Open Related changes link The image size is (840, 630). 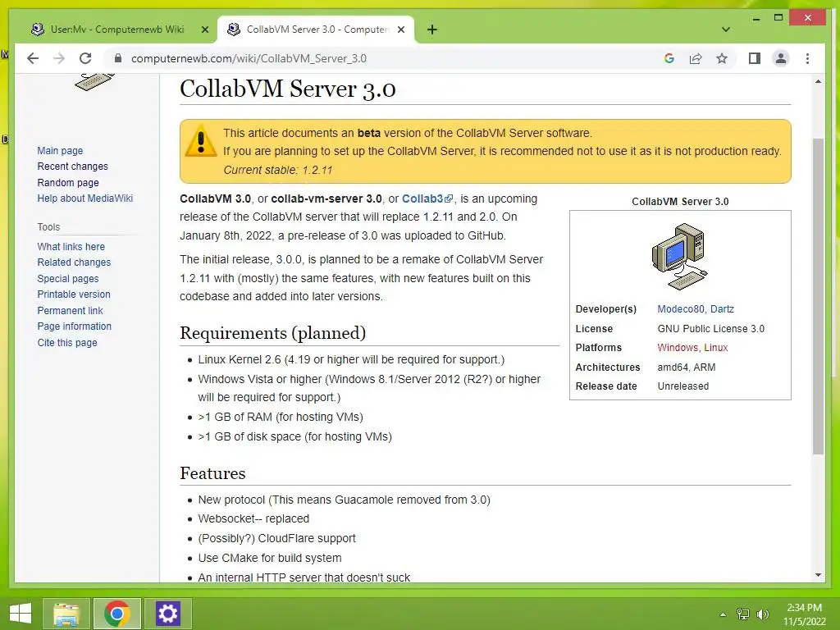74,262
